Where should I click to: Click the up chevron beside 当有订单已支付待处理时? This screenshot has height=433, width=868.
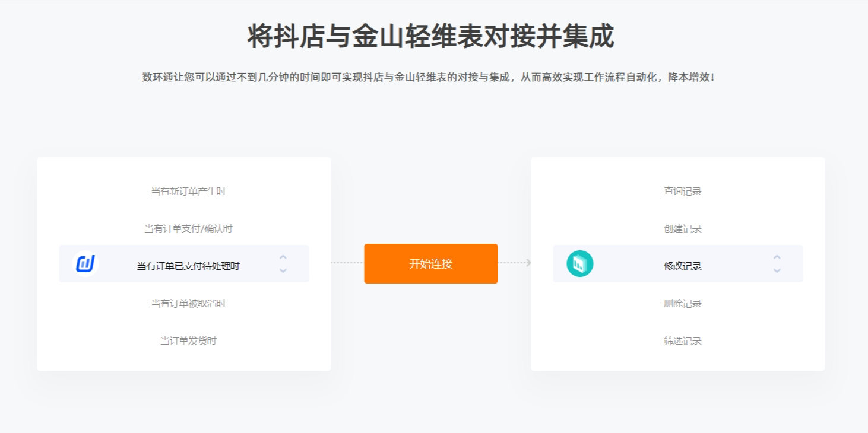(x=283, y=257)
